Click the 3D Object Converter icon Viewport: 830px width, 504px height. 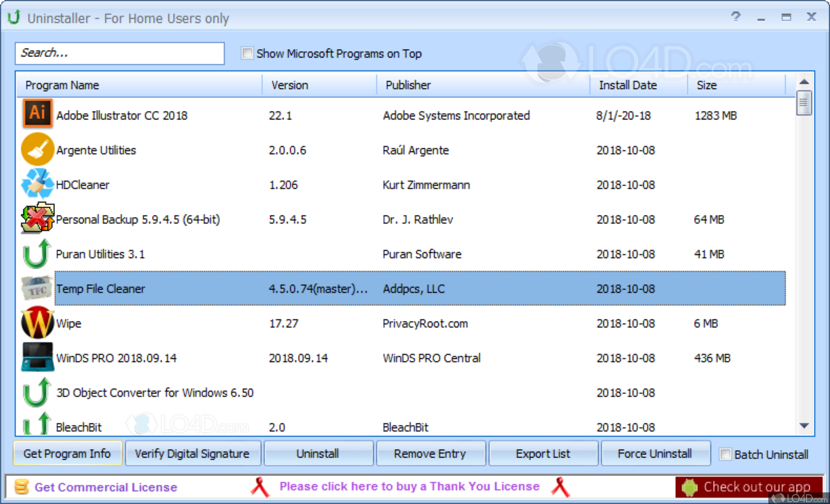point(37,392)
